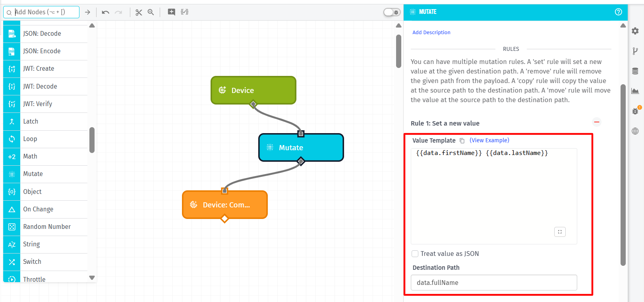Click the node palette scroll-up arrow
The width and height of the screenshot is (644, 302).
[92, 26]
